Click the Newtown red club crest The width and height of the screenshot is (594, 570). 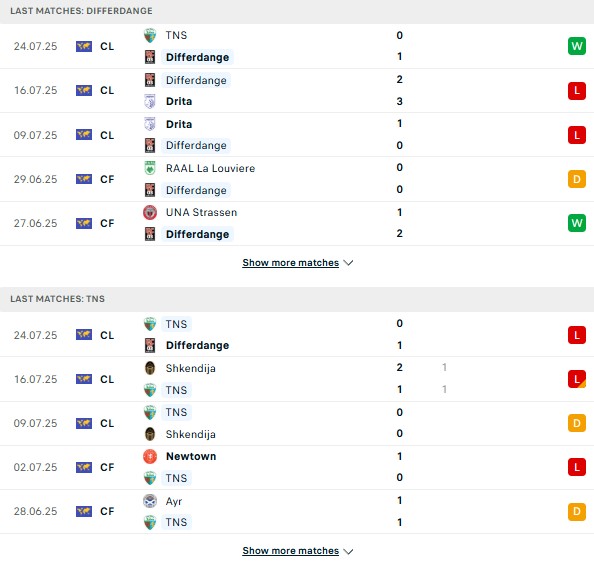[150, 456]
